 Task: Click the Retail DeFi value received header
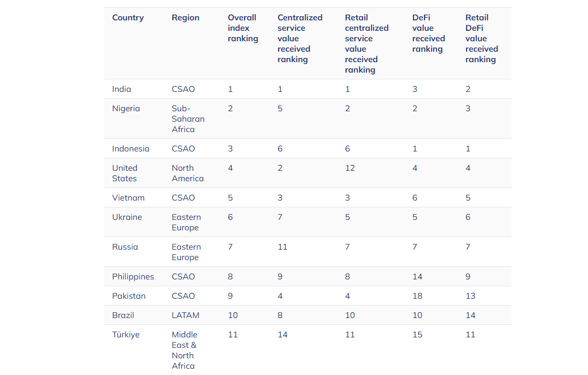481,39
